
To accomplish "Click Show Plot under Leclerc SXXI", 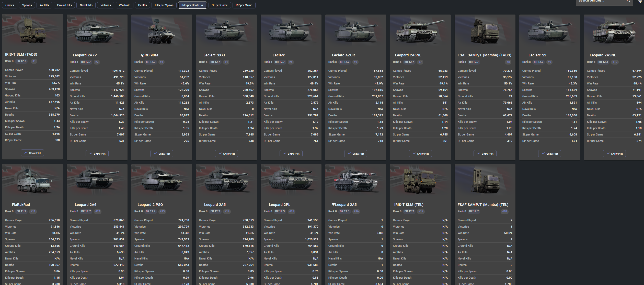I will click(x=226, y=154).
